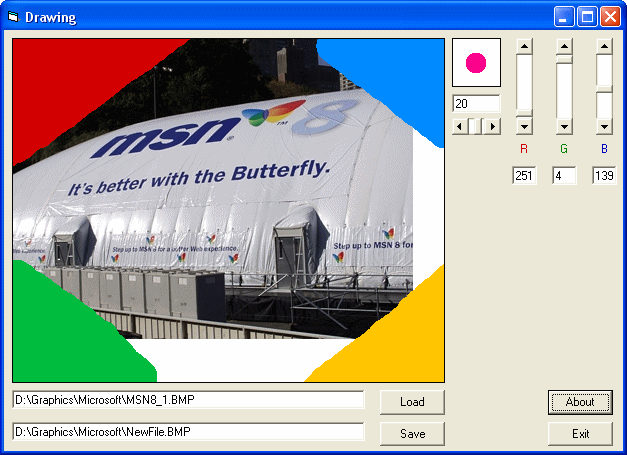Close the Drawing window
The width and height of the screenshot is (627, 455).
[610, 17]
